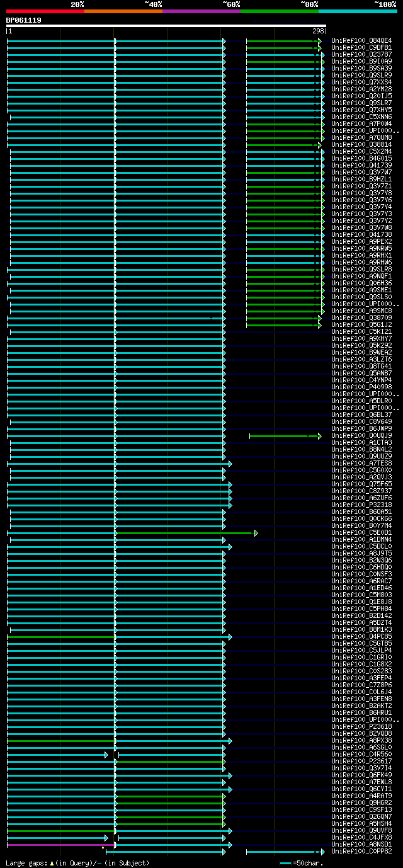
Task: Click the green alignment segment of C5E0D1
Action: point(186,533)
